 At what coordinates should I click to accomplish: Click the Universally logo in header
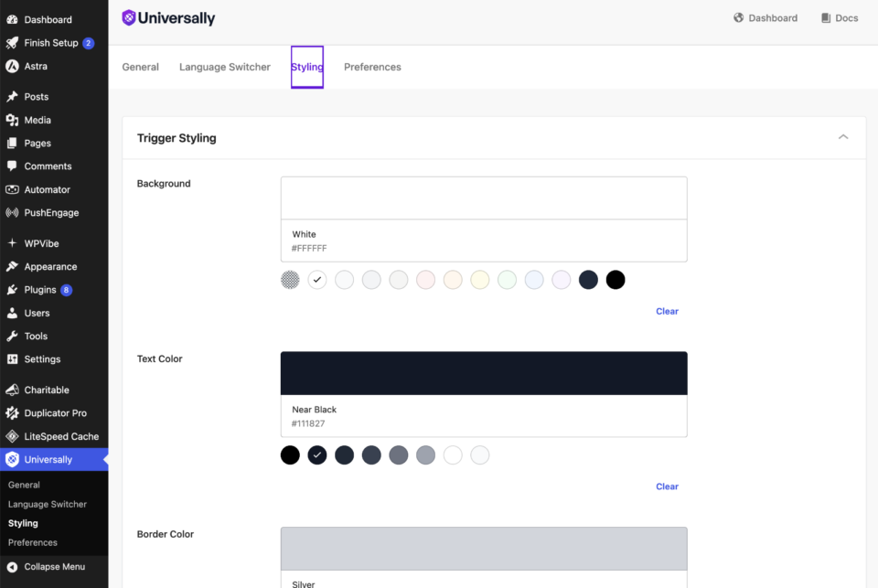tap(168, 18)
